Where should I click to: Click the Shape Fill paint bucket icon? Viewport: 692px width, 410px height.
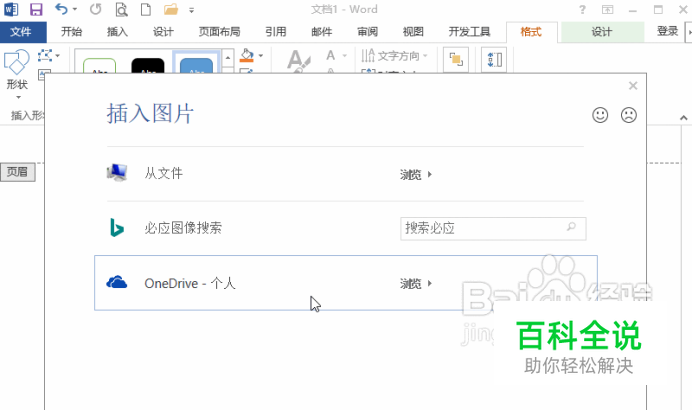pyautogui.click(x=247, y=56)
